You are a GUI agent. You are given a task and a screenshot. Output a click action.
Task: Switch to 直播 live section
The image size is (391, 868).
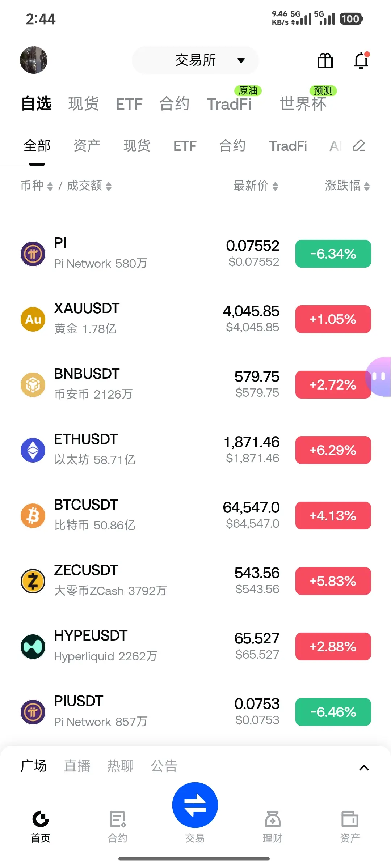click(77, 766)
